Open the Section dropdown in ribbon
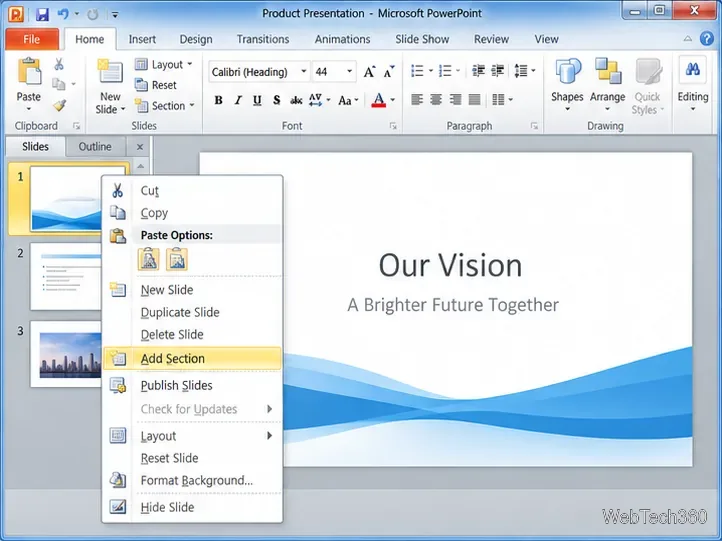 tap(164, 106)
